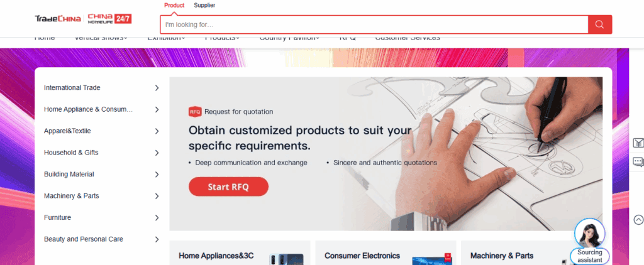Open the chat message icon on right edge
Screen dimensions: 644x265
pos(638,161)
